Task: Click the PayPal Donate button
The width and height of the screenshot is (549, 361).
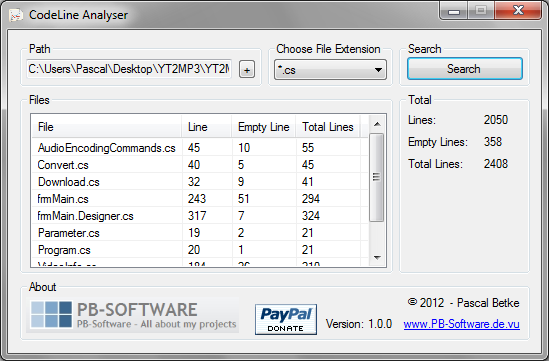Action: [286, 319]
